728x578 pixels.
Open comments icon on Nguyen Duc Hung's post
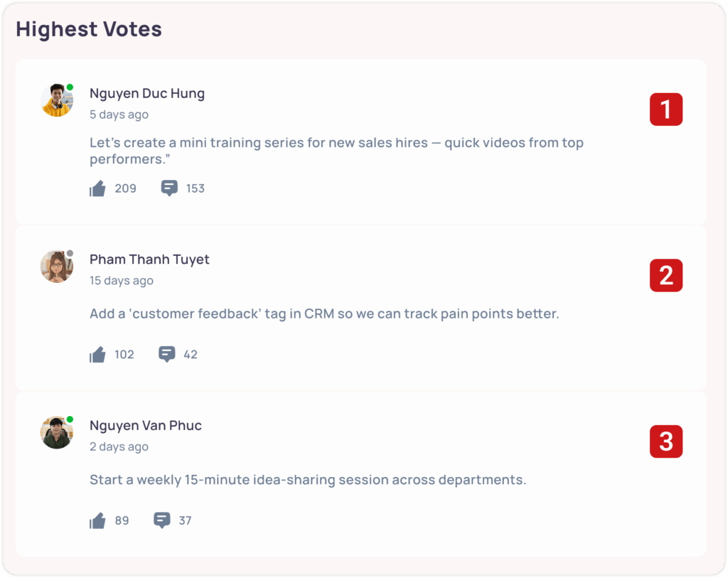169,188
